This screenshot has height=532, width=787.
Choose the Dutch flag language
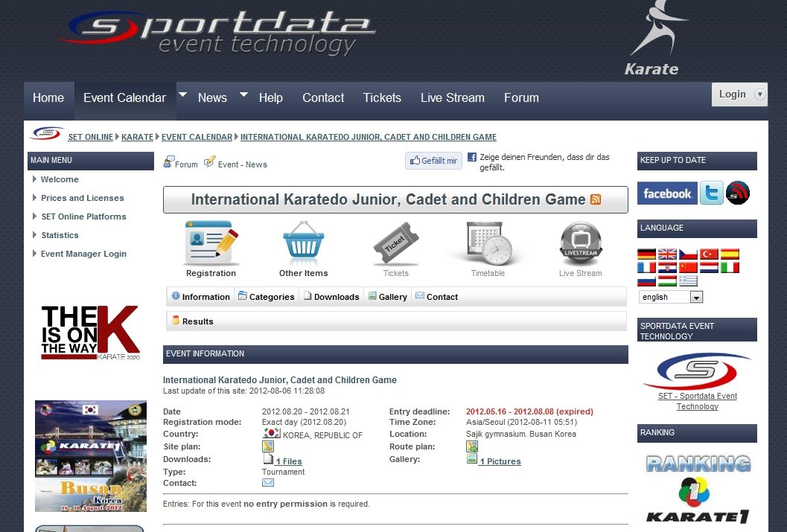[710, 268]
